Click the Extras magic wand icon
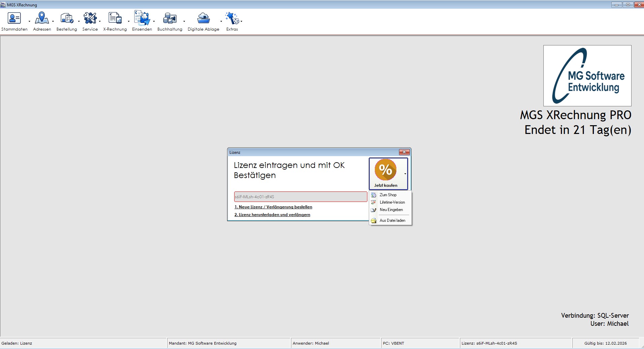 232,19
